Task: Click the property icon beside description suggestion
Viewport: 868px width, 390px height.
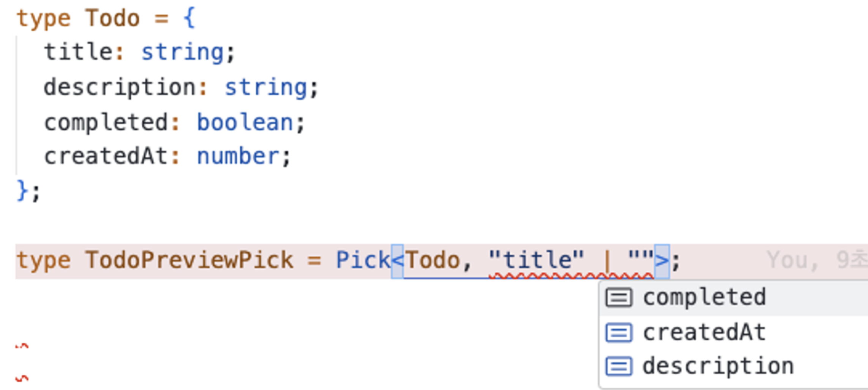Action: point(619,365)
